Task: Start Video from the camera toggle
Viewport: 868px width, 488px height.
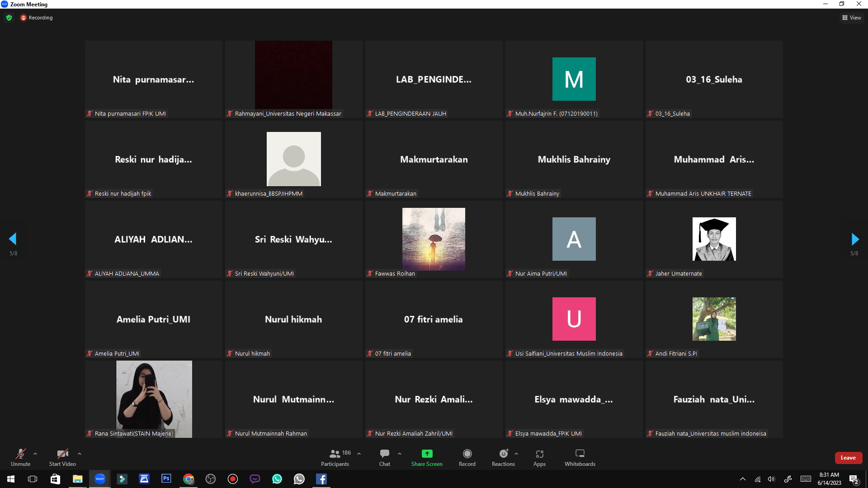Action: pos(62,454)
